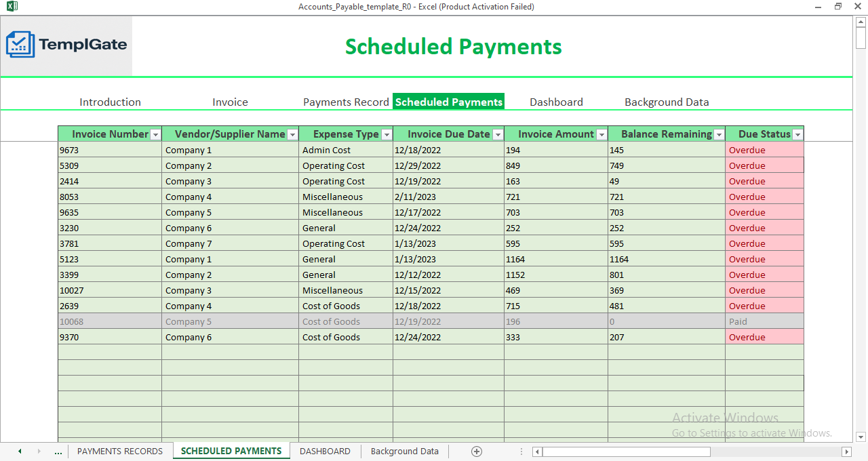
Task: Select invoice amount cell 849
Action: [x=556, y=165]
